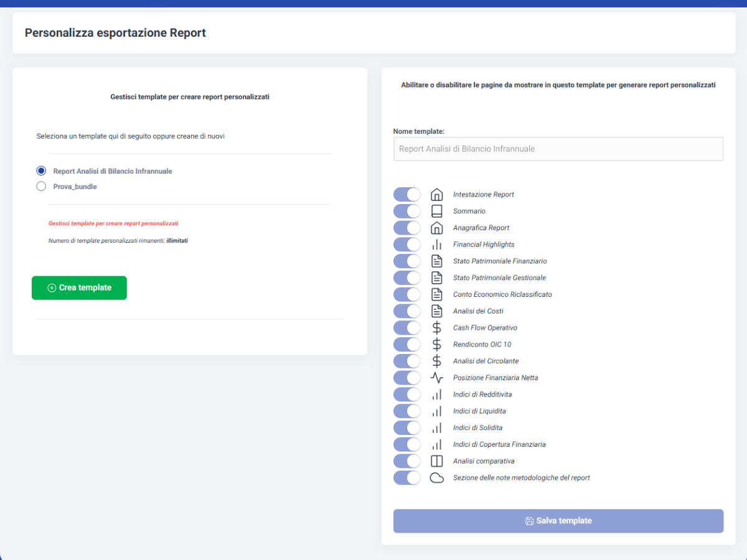This screenshot has height=560, width=747.
Task: Click the 'Analisi comparativa' label
Action: tap(484, 461)
